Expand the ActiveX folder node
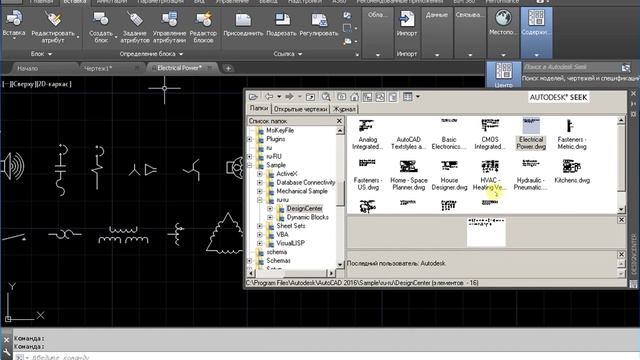This screenshot has width=640, height=360. (x=260, y=174)
